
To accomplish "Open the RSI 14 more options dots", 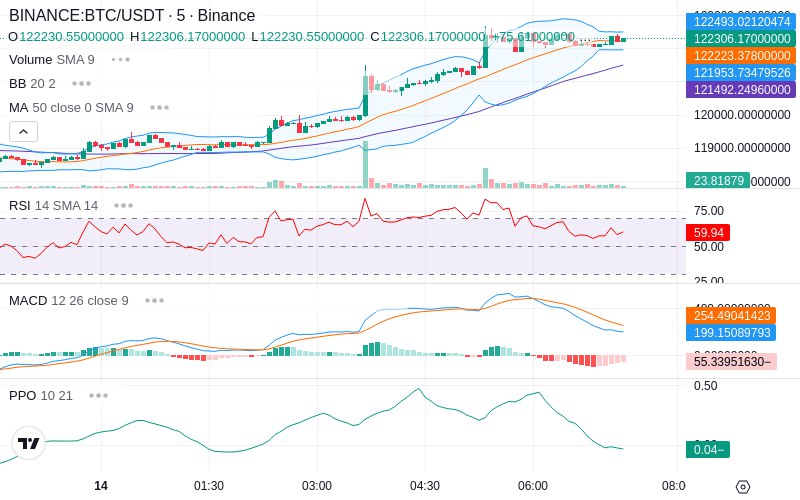I will (x=123, y=206).
